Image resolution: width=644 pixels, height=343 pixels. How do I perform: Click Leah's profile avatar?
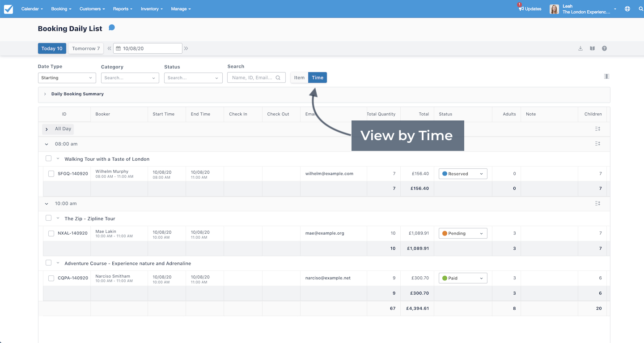coord(554,9)
